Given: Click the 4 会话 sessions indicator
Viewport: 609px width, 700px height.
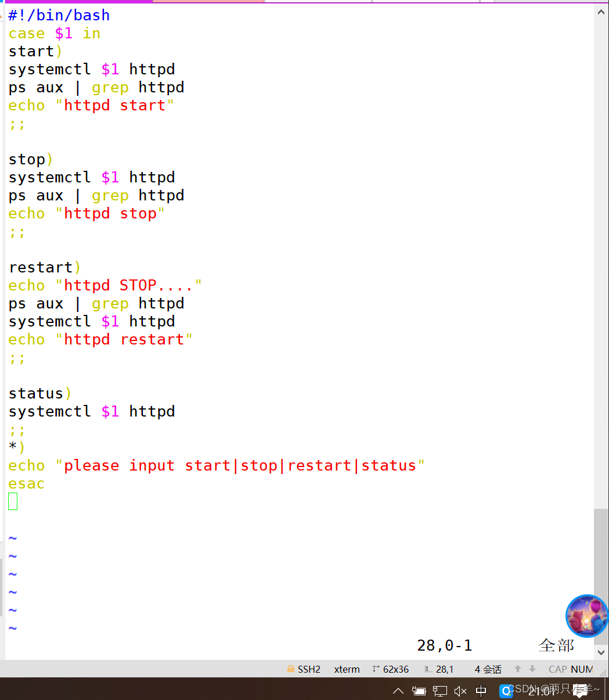Looking at the screenshot, I should 488,669.
